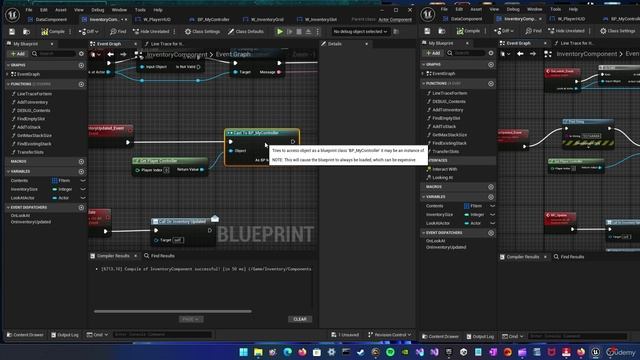Open Spotify from the taskbar
This screenshot has width=640, height=360.
(x=390, y=352)
